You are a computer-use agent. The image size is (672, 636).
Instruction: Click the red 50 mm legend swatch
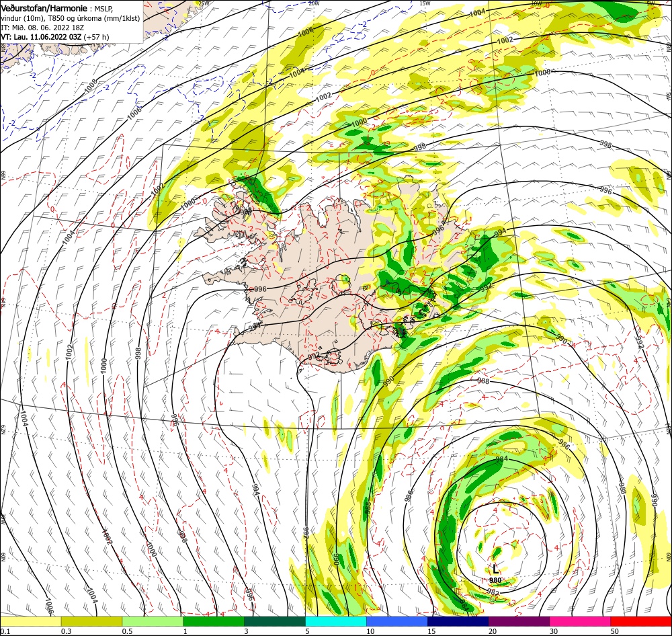pos(640,621)
